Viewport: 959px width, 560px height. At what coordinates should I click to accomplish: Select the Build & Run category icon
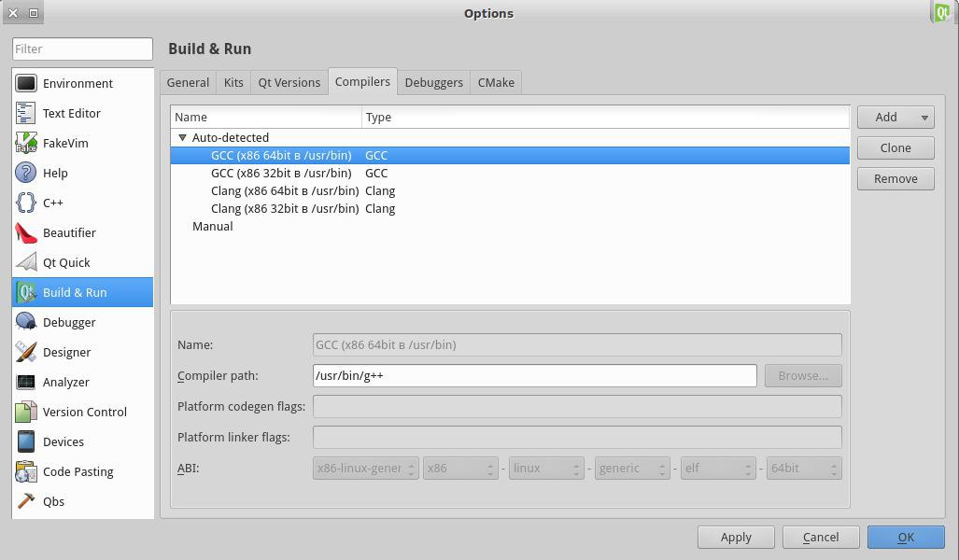coord(26,292)
